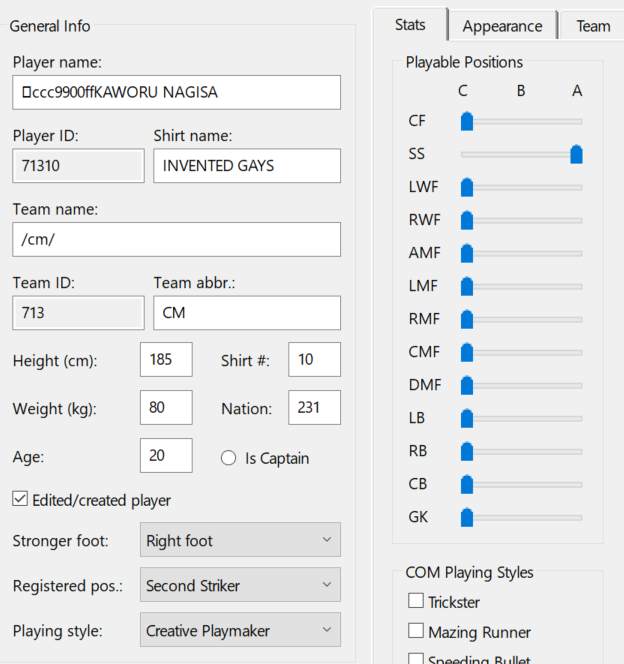Open the Team tab
The width and height of the screenshot is (624, 664).
point(593,26)
